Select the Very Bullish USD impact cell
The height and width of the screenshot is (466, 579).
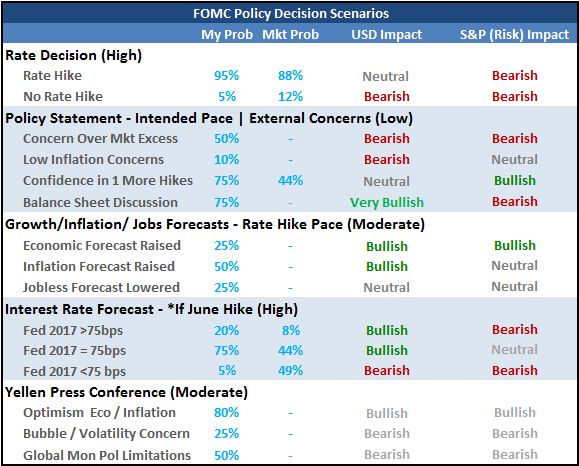coord(387,202)
